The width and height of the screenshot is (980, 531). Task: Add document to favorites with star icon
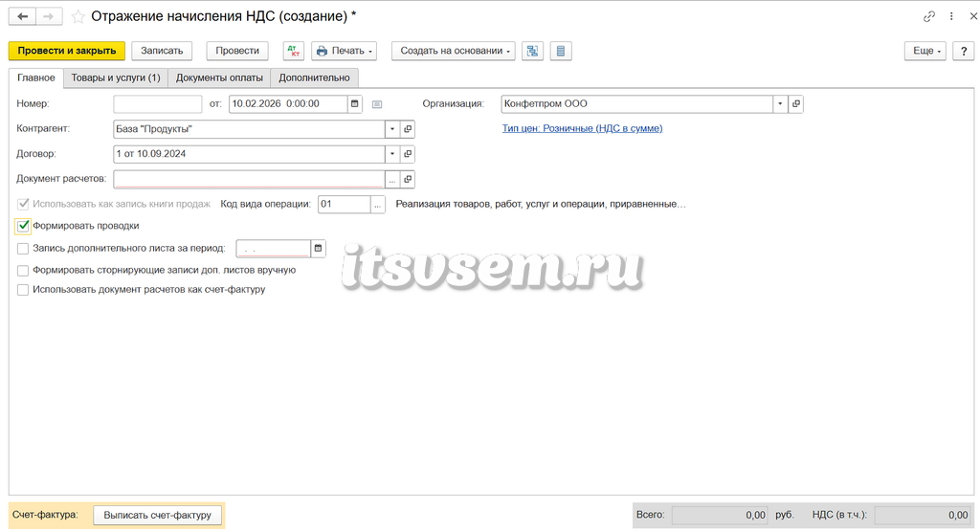click(78, 17)
